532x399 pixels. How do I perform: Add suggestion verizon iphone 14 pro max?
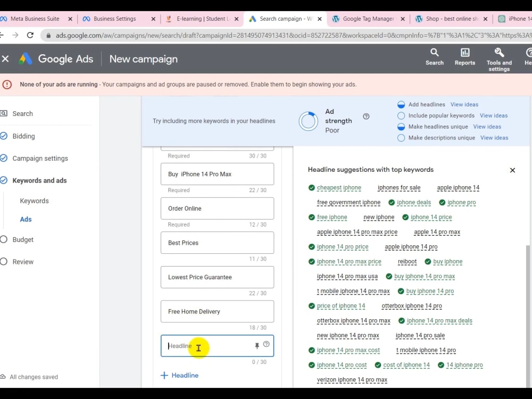pos(352,380)
